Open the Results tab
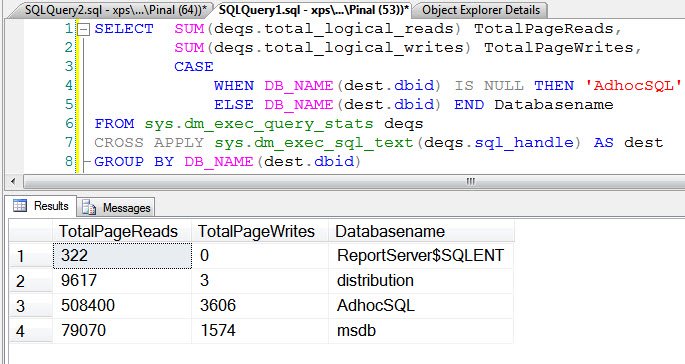This screenshot has height=364, width=685. (42, 206)
